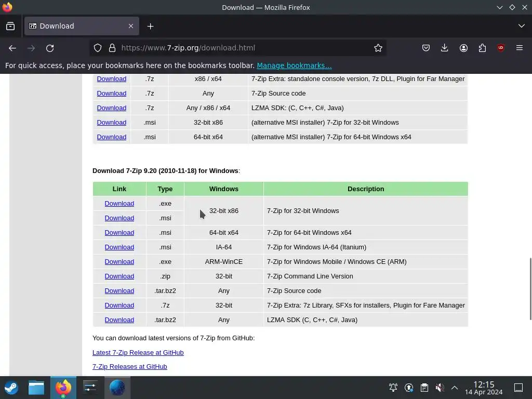Open system updates tray icon
The image size is (532, 399).
[409, 388]
